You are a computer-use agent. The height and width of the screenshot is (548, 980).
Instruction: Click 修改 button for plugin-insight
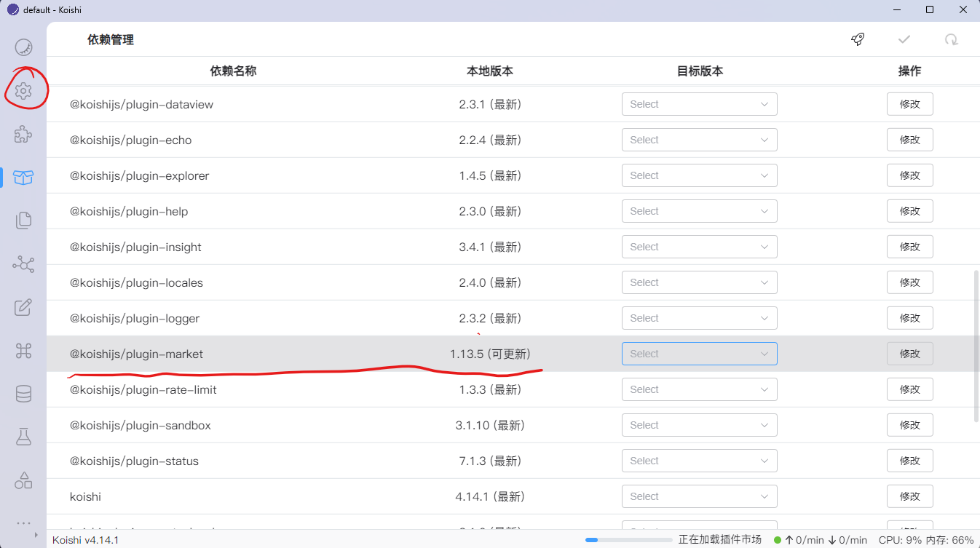(x=909, y=247)
